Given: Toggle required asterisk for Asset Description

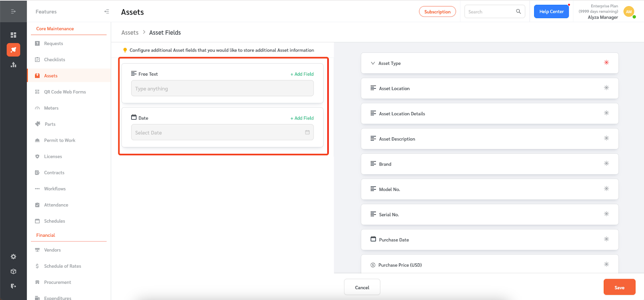Looking at the screenshot, I should click(x=606, y=138).
